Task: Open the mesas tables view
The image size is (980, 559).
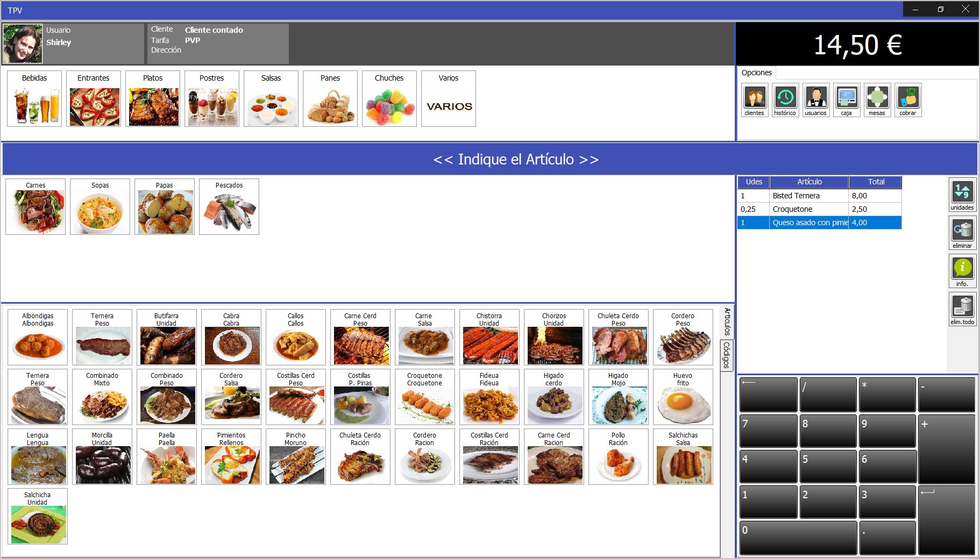Action: 877,99
